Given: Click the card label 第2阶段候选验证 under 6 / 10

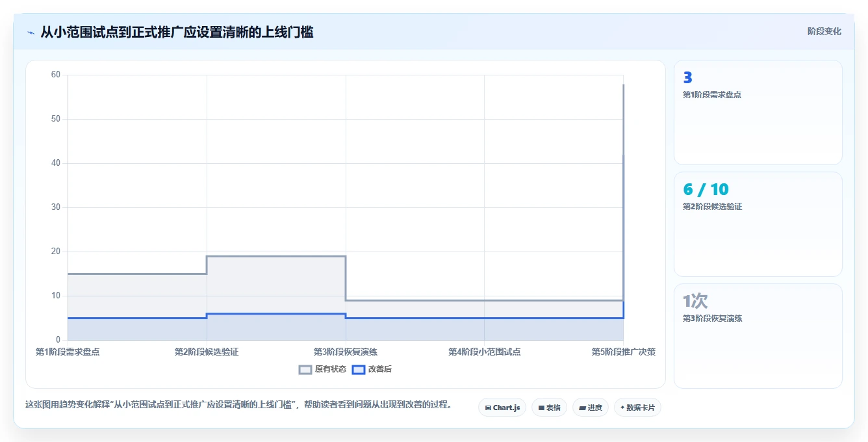Looking at the screenshot, I should tap(712, 207).
